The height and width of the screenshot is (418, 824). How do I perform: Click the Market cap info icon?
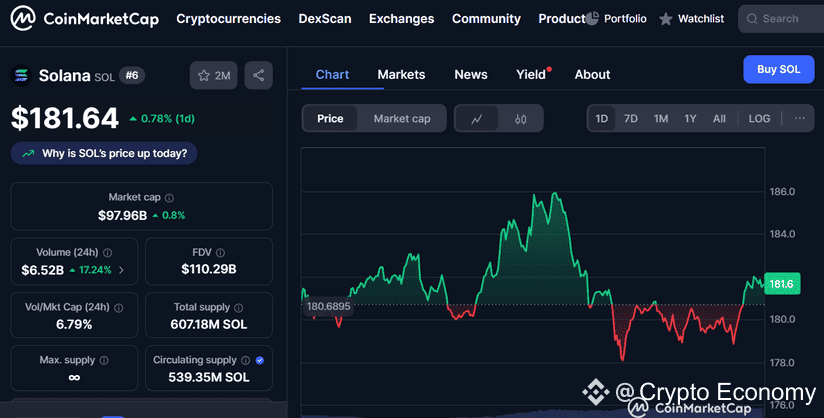click(169, 198)
